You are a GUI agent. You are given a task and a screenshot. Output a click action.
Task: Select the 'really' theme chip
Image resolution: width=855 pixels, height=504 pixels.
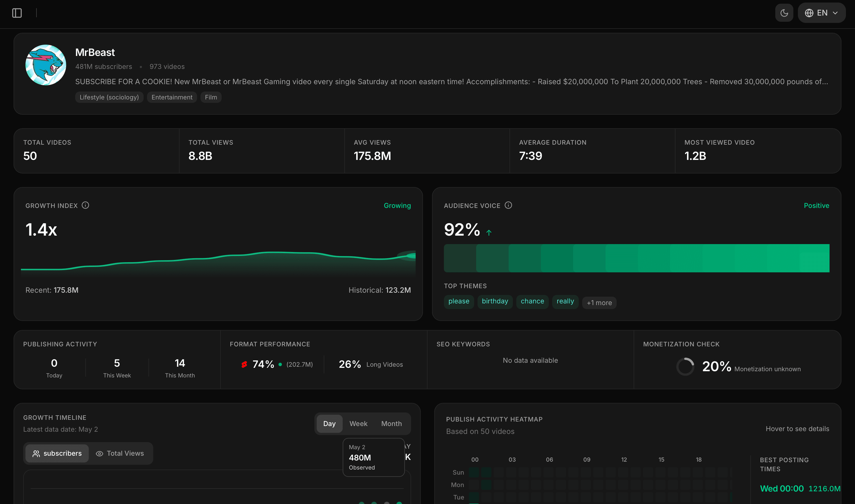point(565,301)
